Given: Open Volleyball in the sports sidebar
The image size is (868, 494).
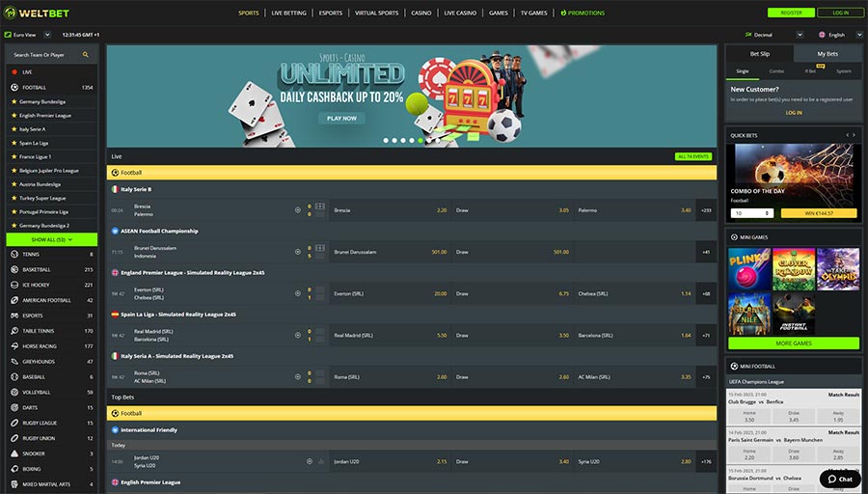Looking at the screenshot, I should [x=51, y=392].
